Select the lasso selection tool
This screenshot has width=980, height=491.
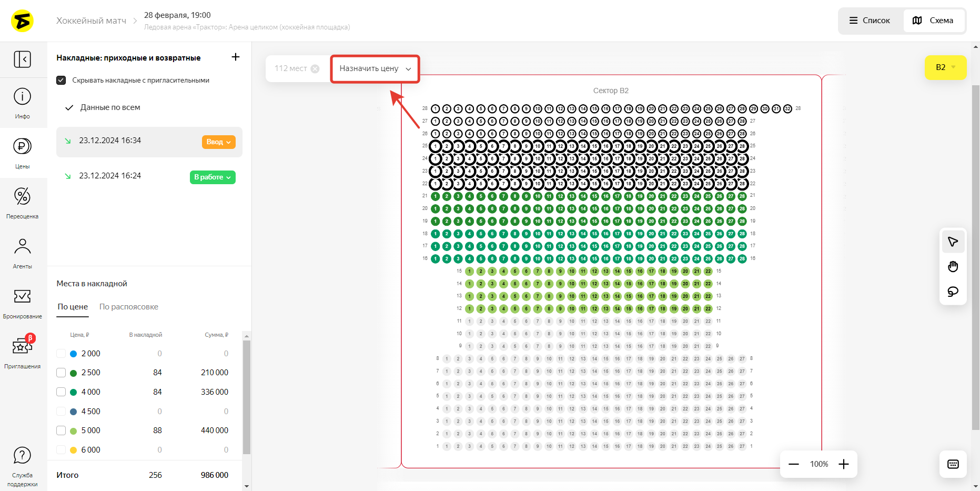pos(953,292)
